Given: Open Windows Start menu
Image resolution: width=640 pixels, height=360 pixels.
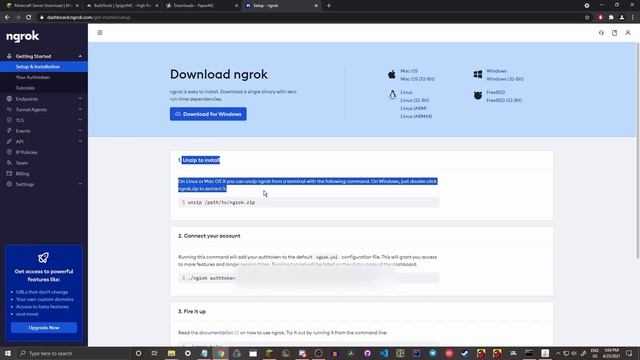Looking at the screenshot, I should [7, 353].
